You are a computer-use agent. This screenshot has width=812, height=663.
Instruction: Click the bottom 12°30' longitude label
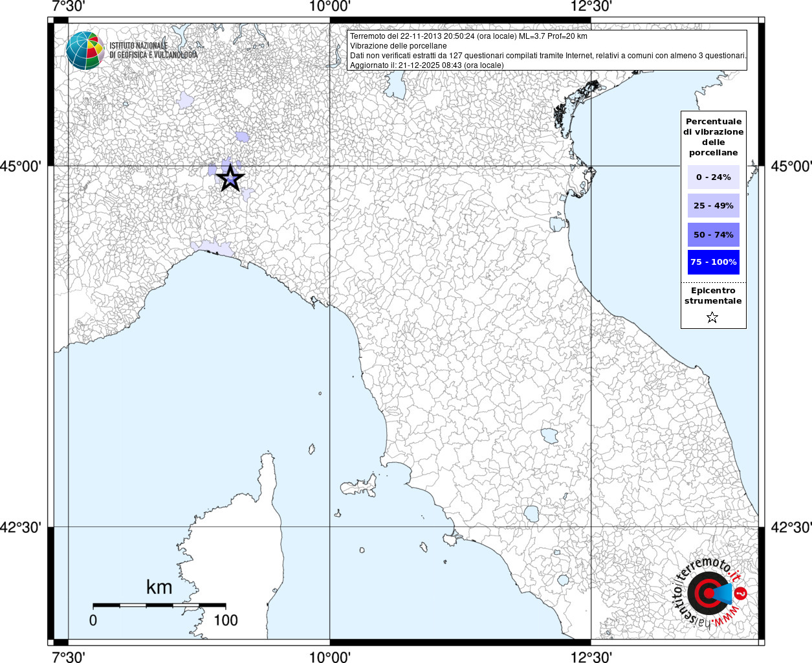[x=591, y=657]
